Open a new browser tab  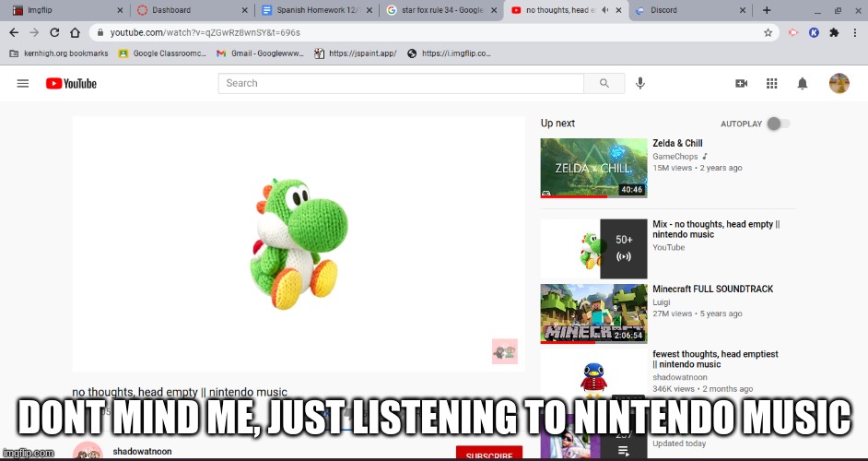tap(767, 10)
